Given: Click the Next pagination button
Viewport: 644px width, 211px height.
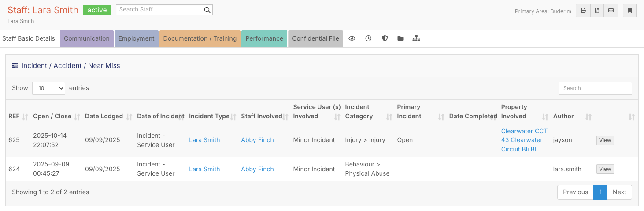Looking at the screenshot, I should [x=619, y=192].
